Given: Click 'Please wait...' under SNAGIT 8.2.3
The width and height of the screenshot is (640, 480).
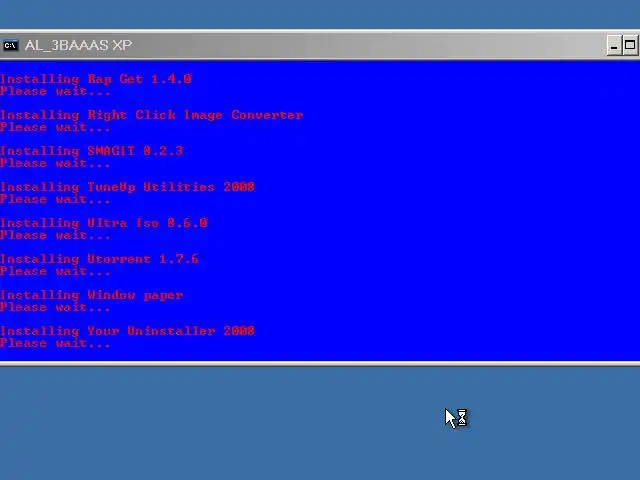Looking at the screenshot, I should 55,163.
